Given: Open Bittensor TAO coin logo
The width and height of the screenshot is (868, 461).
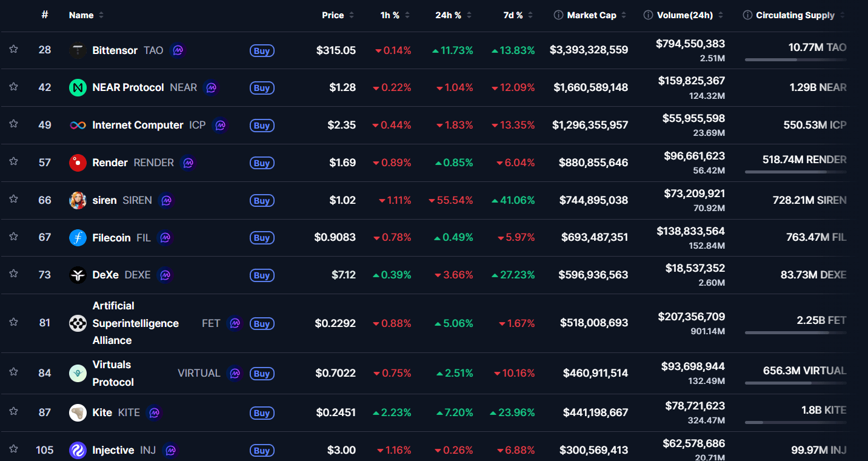Looking at the screenshot, I should point(78,50).
